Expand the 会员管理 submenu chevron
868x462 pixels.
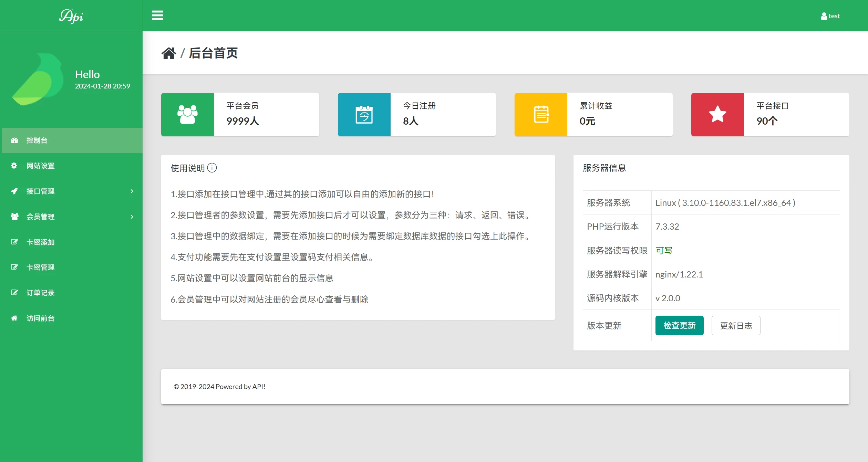(x=132, y=217)
